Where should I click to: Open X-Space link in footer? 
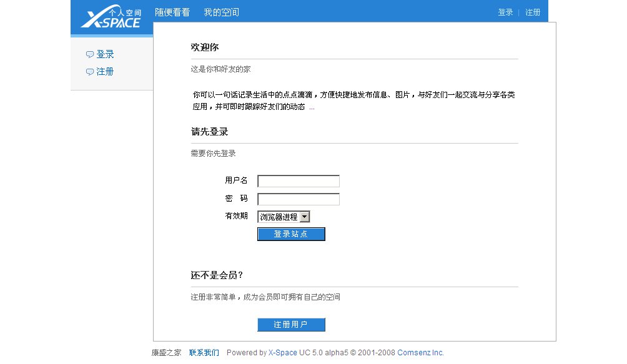[283, 352]
